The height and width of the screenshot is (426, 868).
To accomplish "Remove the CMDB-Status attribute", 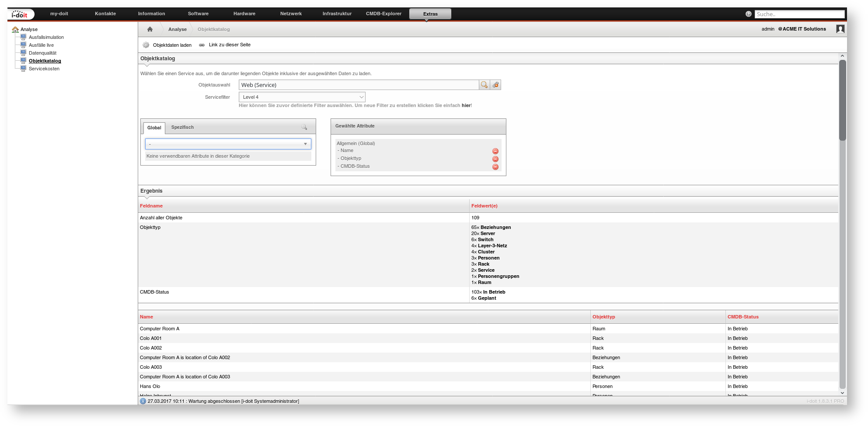I will click(495, 167).
